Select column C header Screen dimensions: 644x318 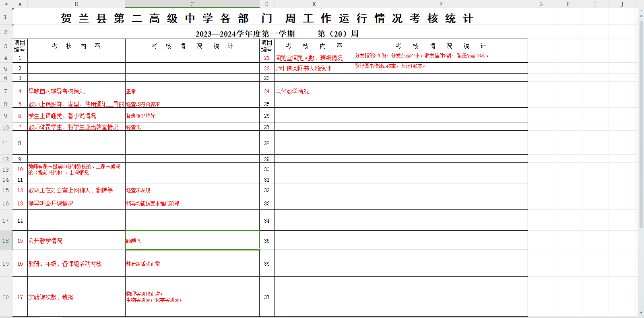pos(192,4)
